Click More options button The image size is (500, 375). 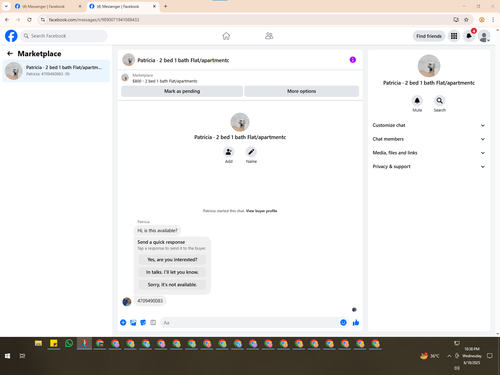[302, 91]
